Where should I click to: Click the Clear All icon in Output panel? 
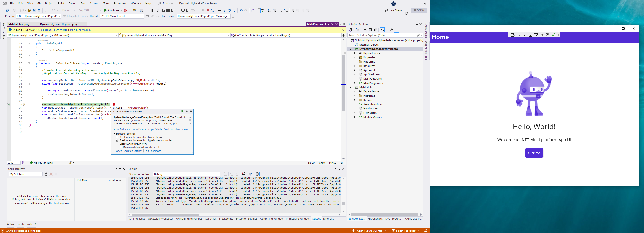pos(243,174)
